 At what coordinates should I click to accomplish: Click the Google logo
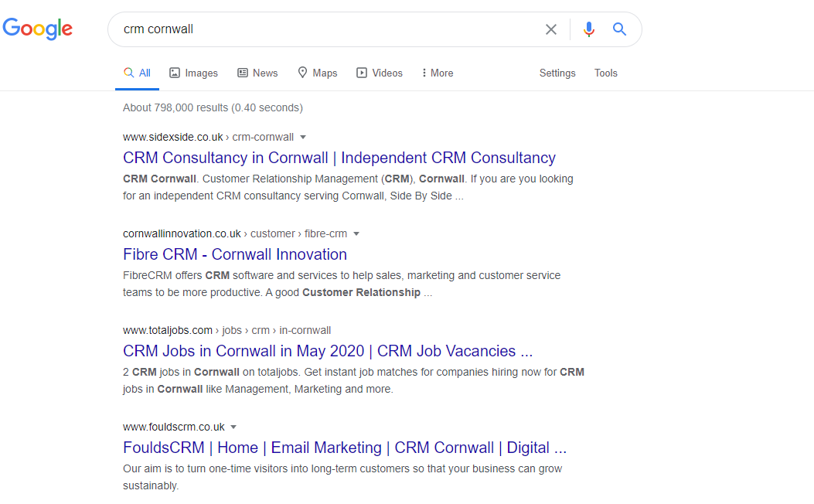click(37, 29)
